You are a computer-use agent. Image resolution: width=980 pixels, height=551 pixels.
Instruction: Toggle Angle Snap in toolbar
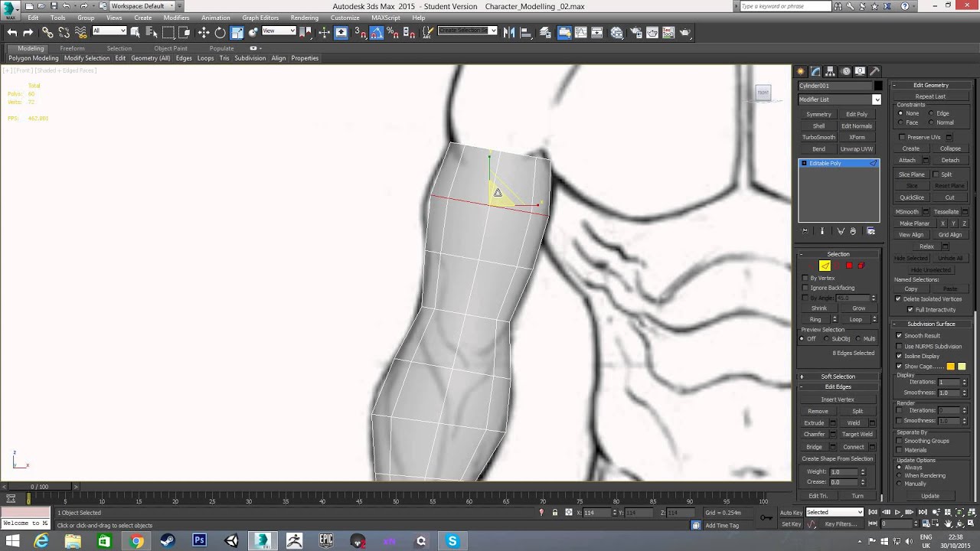coord(376,32)
